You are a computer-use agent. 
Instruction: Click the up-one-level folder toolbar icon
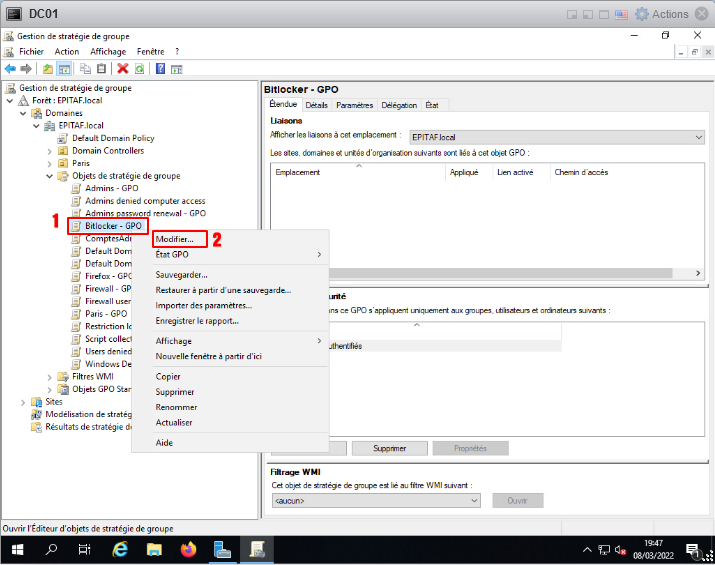[47, 69]
